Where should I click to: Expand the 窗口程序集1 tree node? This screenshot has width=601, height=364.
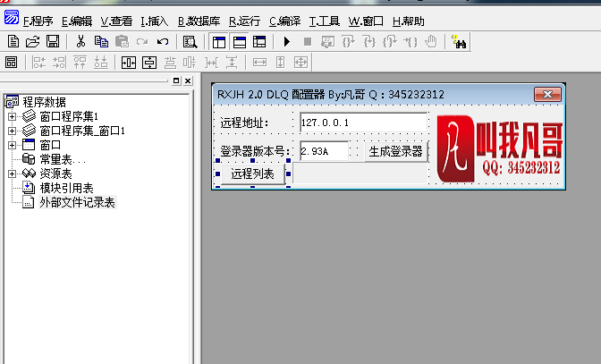click(12, 116)
